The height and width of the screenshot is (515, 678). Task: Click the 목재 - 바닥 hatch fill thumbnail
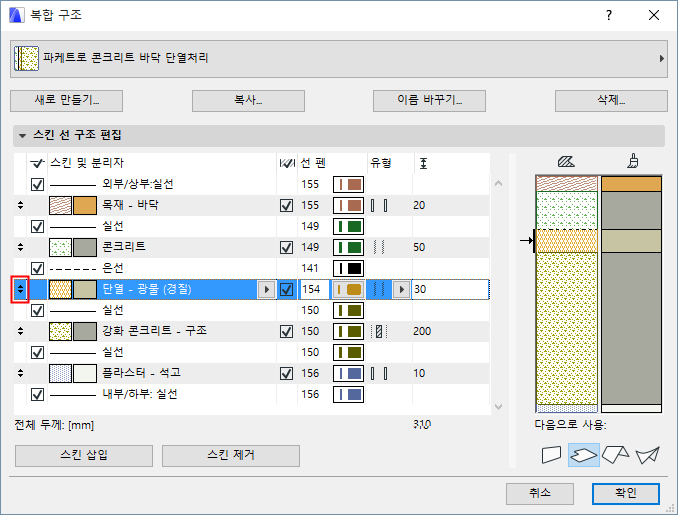coord(61,205)
